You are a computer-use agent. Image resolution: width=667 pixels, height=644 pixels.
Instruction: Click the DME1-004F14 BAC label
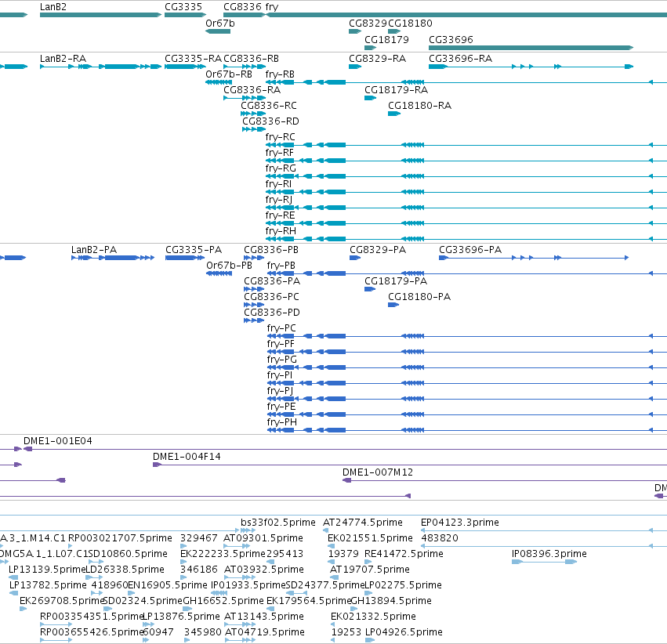point(187,457)
